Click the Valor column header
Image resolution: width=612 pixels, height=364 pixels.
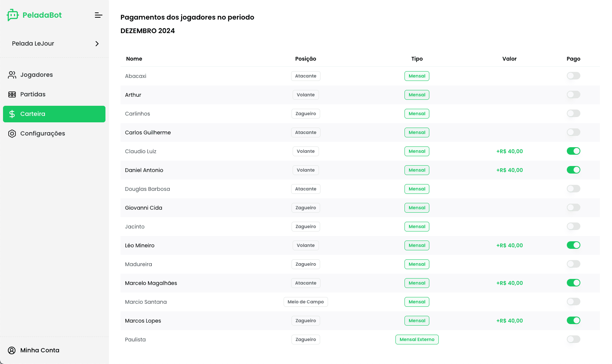[x=509, y=59]
